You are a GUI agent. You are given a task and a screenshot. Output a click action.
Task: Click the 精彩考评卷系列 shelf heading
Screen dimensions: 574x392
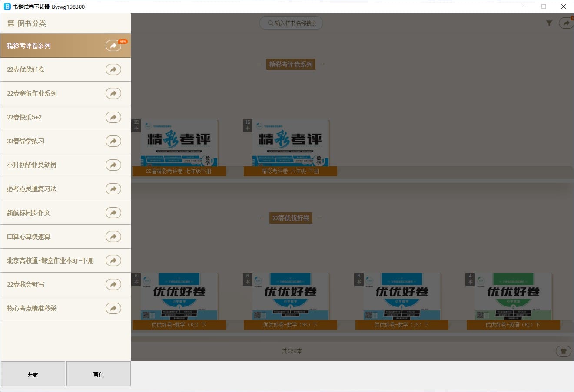[x=291, y=64]
